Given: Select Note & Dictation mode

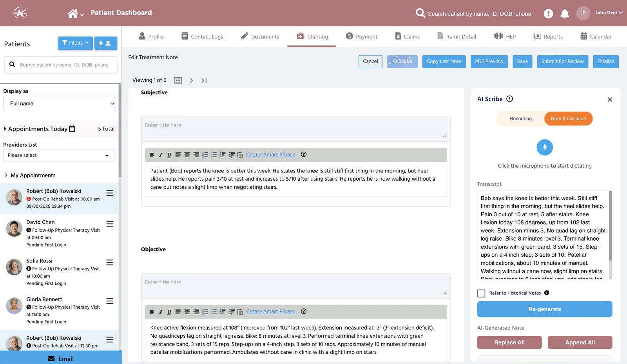Looking at the screenshot, I should pyautogui.click(x=568, y=119).
